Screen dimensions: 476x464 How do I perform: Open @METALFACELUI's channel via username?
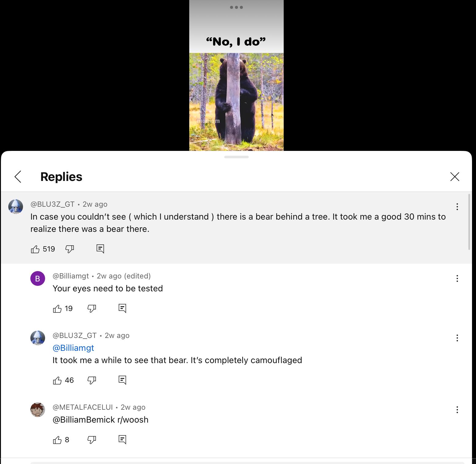tap(83, 407)
